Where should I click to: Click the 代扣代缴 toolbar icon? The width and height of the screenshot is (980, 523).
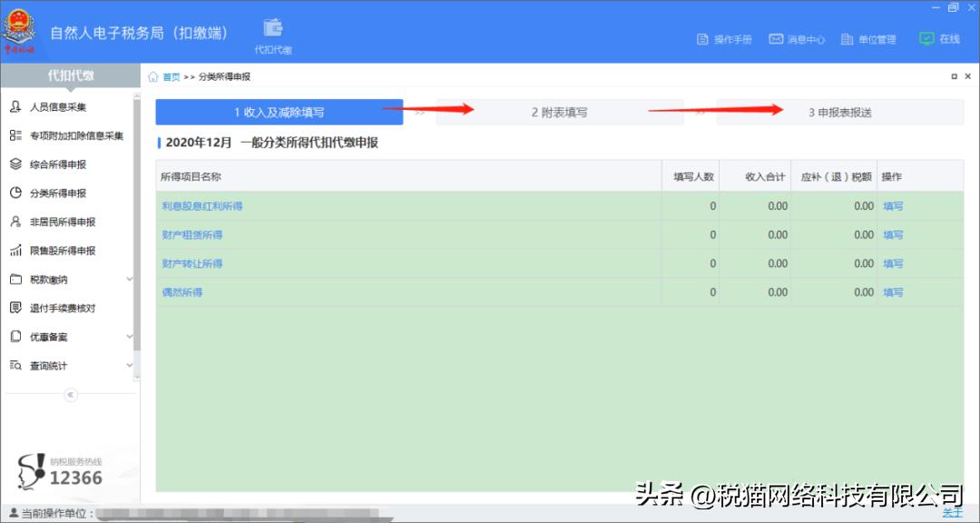tap(271, 32)
